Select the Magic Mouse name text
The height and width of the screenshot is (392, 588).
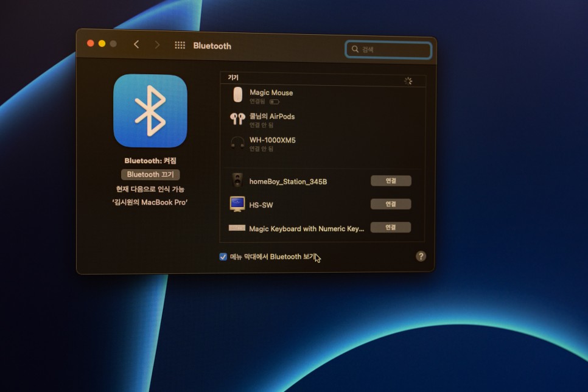(271, 93)
